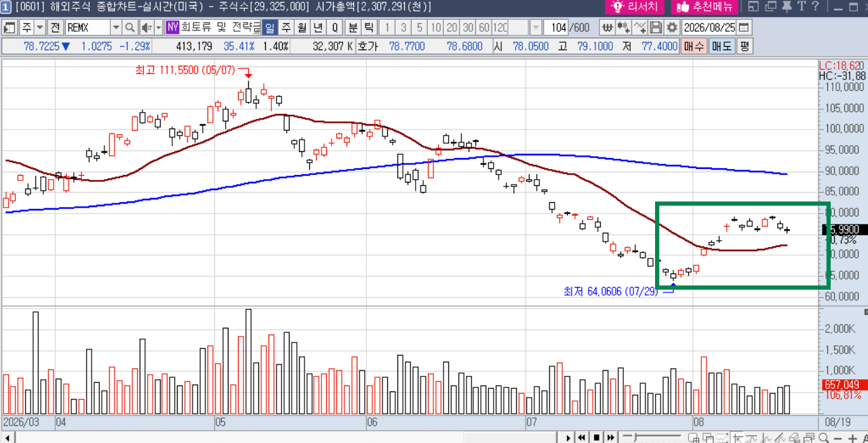Screen dimensions: 868x443
Task: Open the 리서치 research menu
Action: pyautogui.click(x=635, y=7)
